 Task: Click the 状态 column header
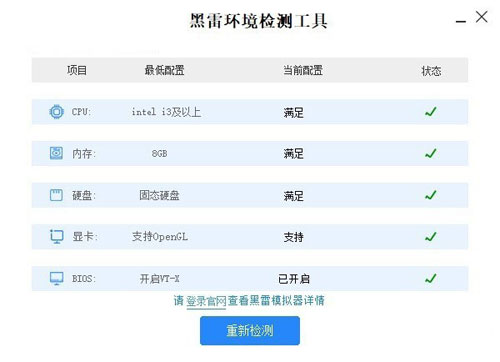point(431,71)
